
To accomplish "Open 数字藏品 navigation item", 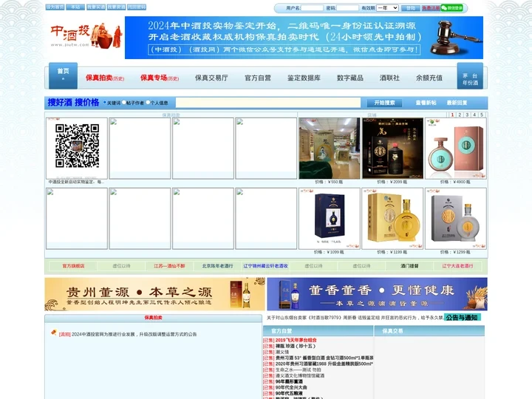I will (x=350, y=78).
